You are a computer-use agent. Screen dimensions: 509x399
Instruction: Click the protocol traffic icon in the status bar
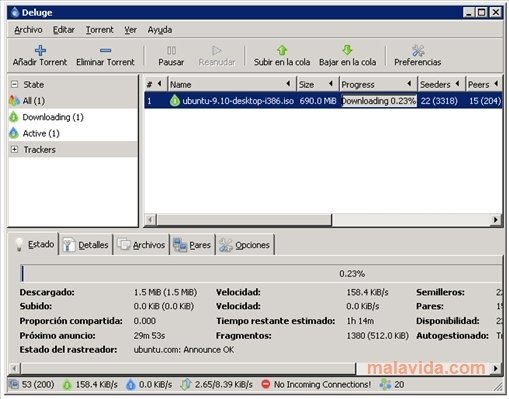click(185, 384)
